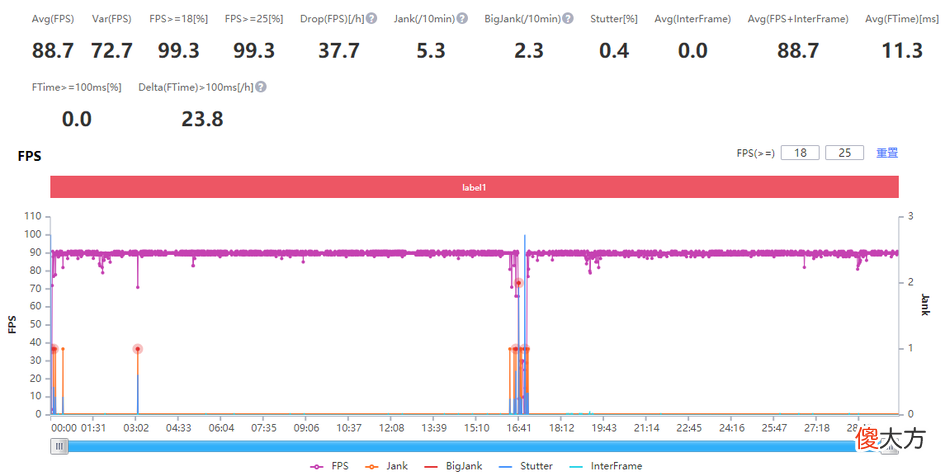Select the red label1 bar

(474, 187)
